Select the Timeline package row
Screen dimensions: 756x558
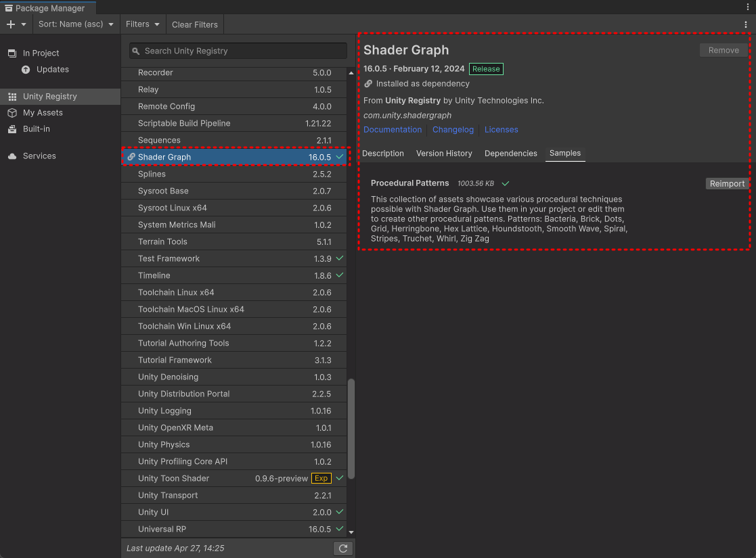coord(234,276)
